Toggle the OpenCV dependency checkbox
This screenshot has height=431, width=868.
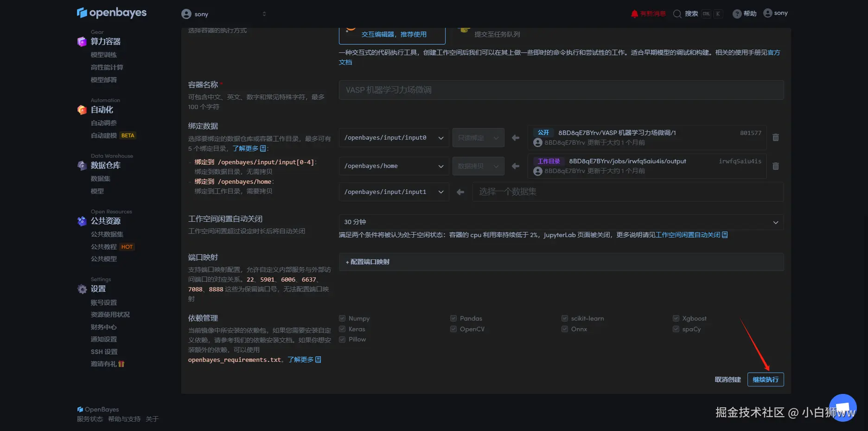[453, 329]
